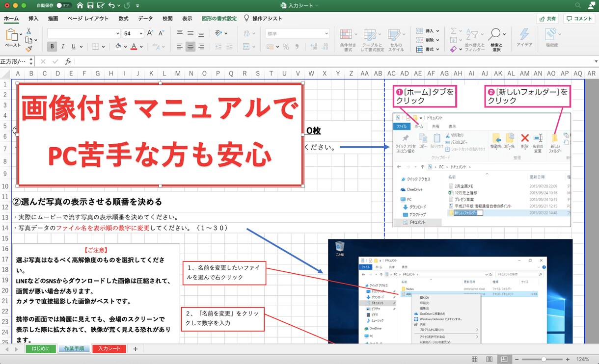
Task: Decrease font size with the smaller A icon
Action: [162, 33]
